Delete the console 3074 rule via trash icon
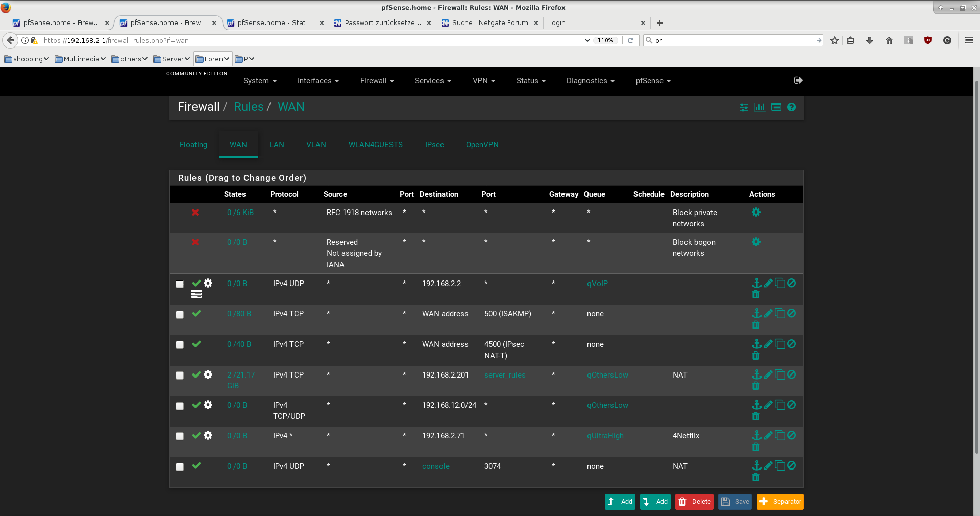This screenshot has width=980, height=516. (756, 477)
